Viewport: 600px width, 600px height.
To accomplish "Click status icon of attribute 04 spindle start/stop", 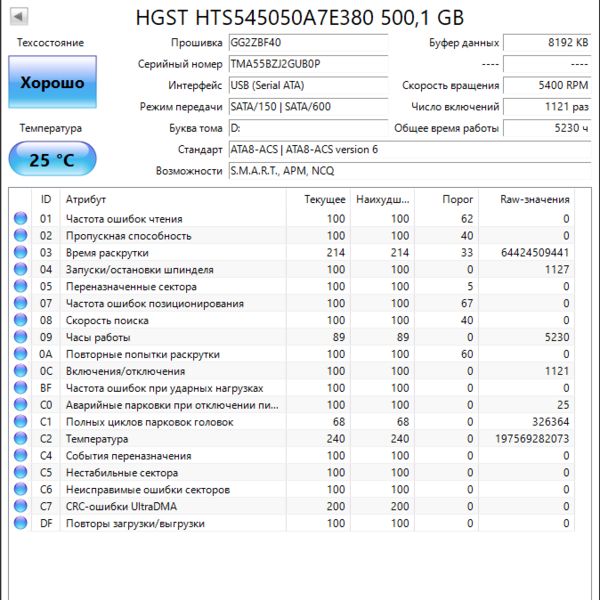I will (20, 269).
